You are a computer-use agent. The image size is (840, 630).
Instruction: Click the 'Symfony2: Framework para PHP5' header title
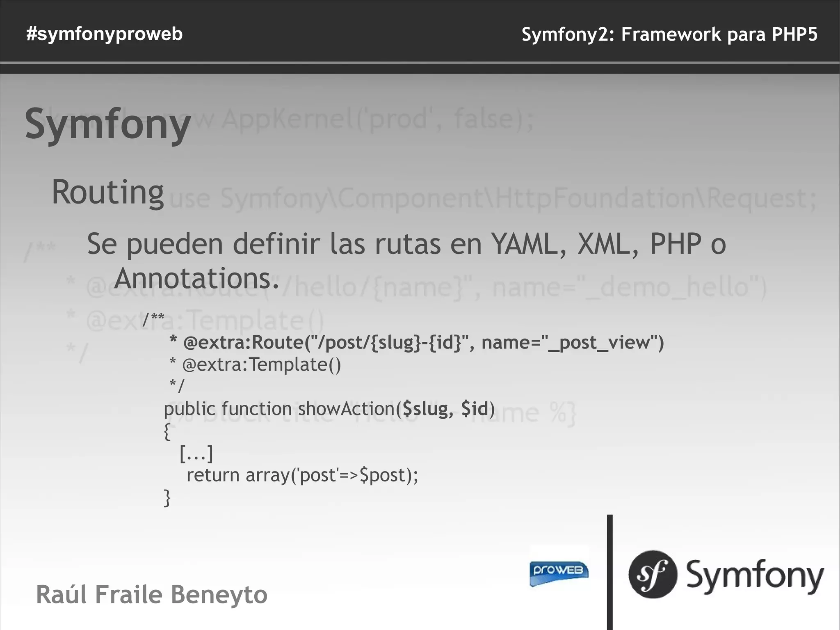[669, 34]
